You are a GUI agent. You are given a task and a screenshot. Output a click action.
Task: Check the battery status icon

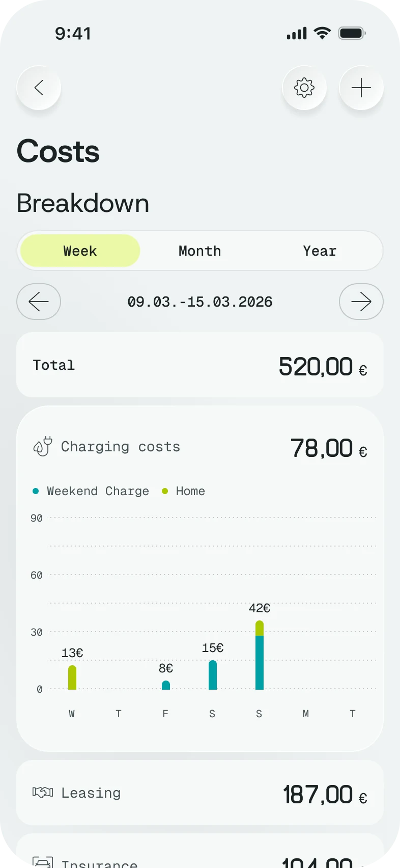pos(352,34)
